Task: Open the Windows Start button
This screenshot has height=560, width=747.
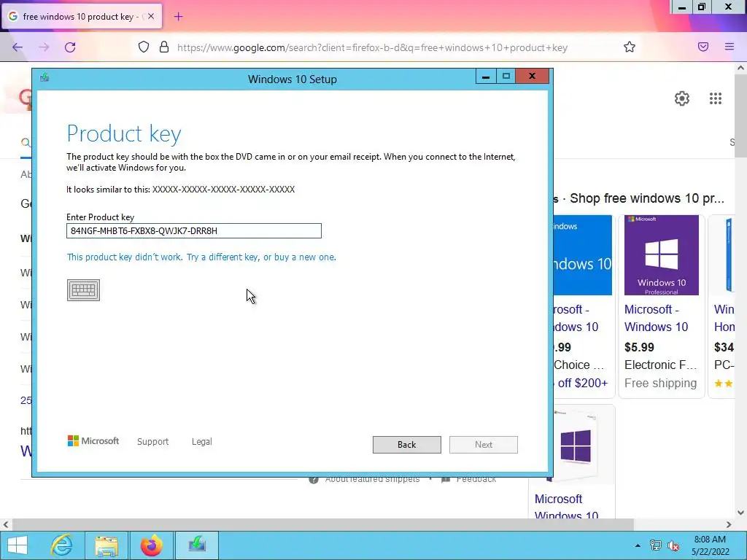Action: [x=18, y=545]
